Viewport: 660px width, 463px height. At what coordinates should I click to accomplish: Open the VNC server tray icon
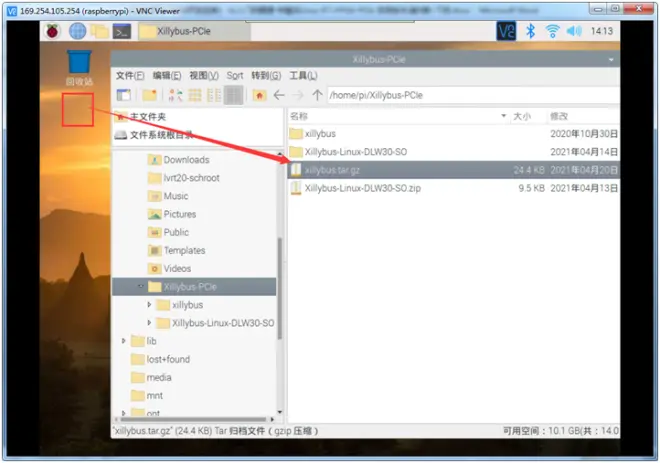[506, 31]
